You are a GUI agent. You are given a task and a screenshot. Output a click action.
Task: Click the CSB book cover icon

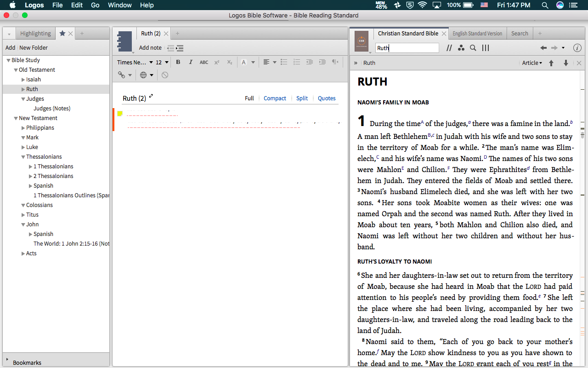pos(362,40)
